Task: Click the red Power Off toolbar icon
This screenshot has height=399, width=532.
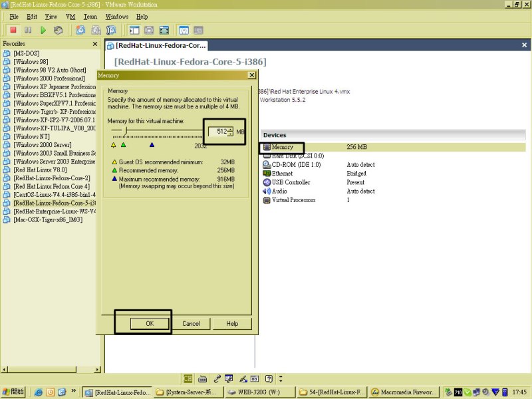Action: coord(13,30)
